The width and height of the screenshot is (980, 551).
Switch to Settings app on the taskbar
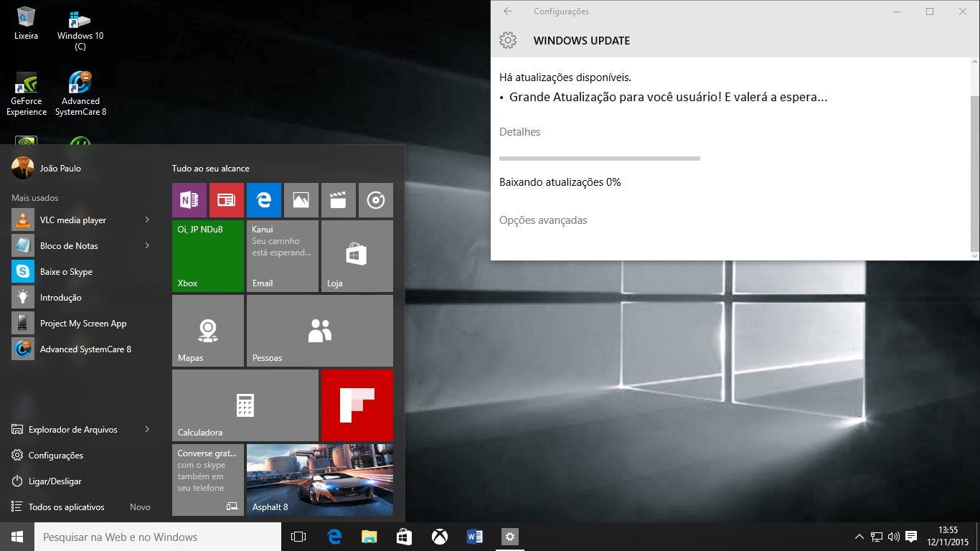point(509,537)
